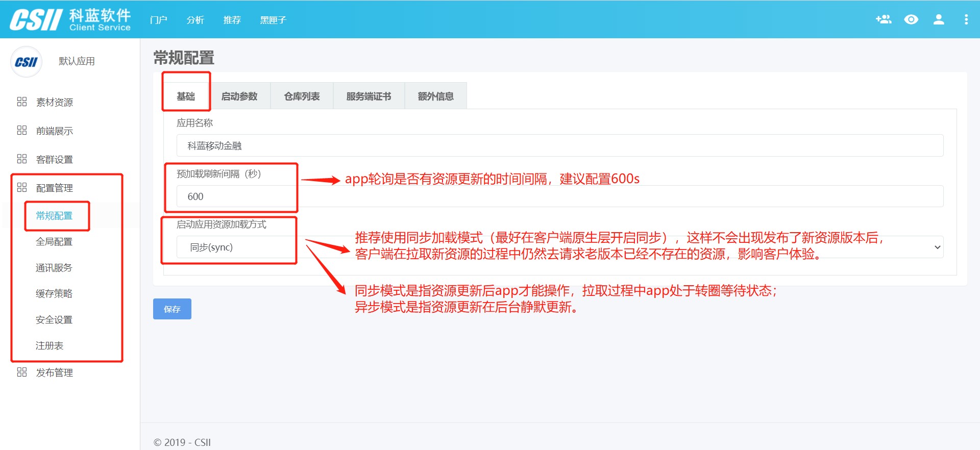Select 安全设置 in the sidebar
Image resolution: width=980 pixels, height=450 pixels.
click(54, 319)
